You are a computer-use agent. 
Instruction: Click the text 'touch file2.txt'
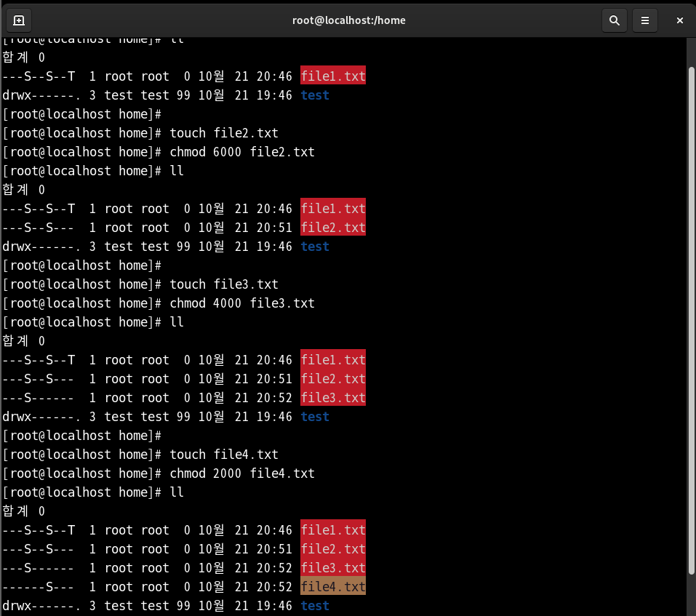pos(224,133)
